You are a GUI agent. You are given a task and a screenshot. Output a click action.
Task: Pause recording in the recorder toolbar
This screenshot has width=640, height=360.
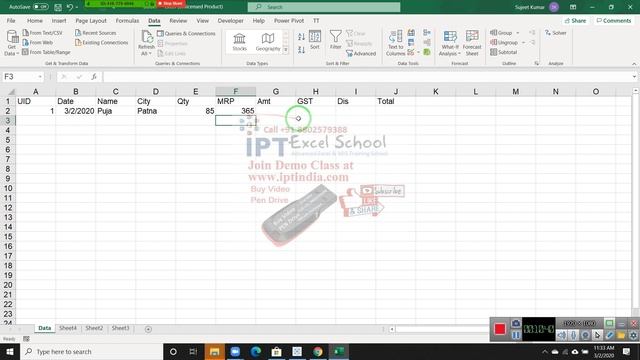pyautogui.click(x=516, y=335)
